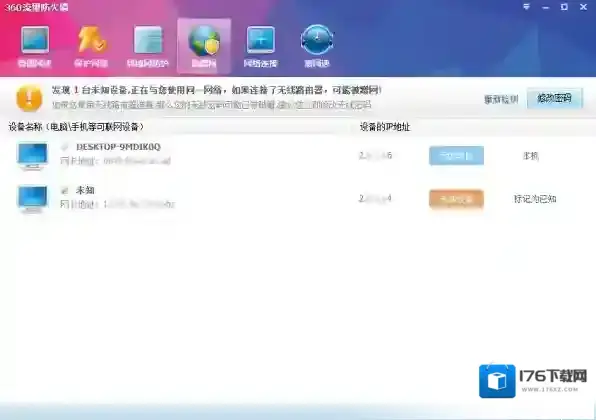Open the 网络连接 tab
This screenshot has width=596, height=420.
pos(260,46)
